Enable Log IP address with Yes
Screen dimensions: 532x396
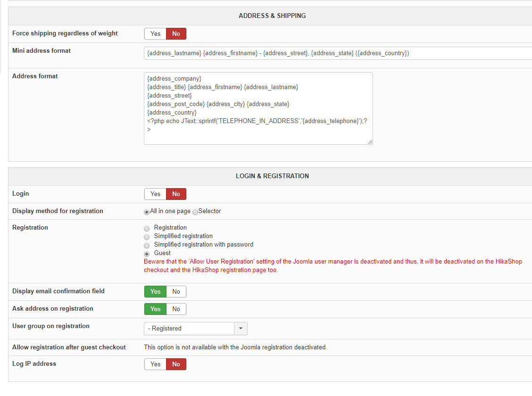155,364
